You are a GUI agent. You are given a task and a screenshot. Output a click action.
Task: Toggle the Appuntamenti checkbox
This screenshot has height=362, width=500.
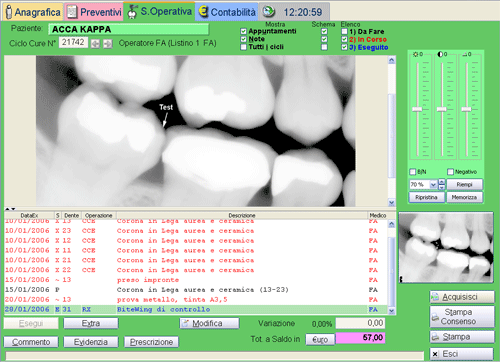(x=244, y=31)
